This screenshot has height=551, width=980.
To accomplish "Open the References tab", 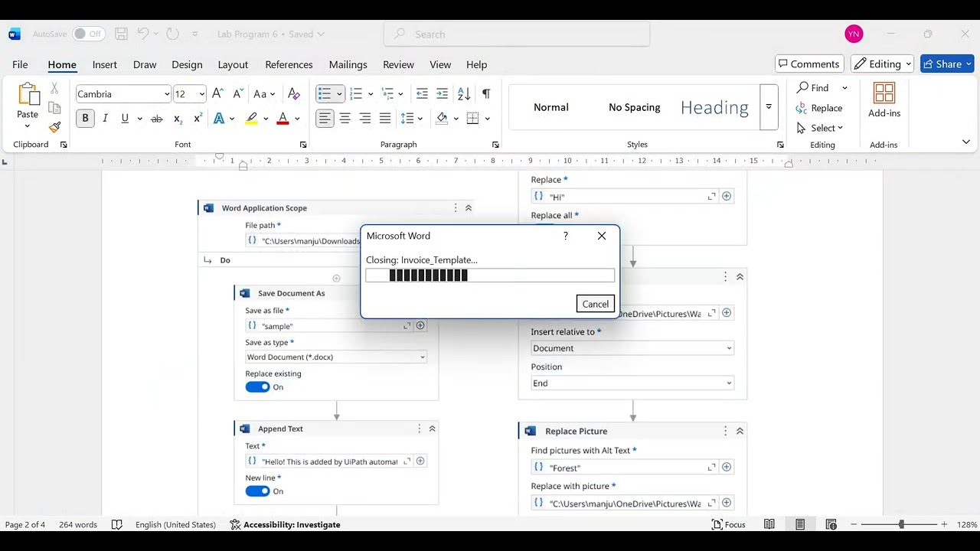I will (289, 64).
